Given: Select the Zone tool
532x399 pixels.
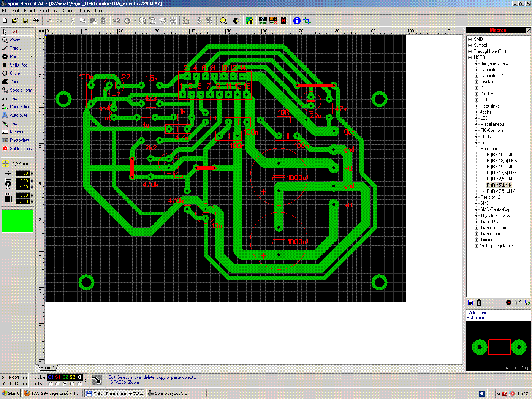Looking at the screenshot, I should (17, 82).
